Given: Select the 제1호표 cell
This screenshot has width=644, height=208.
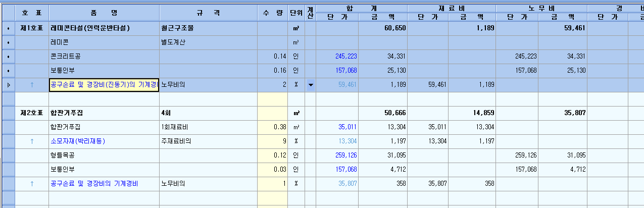Looking at the screenshot, I should 31,28.
